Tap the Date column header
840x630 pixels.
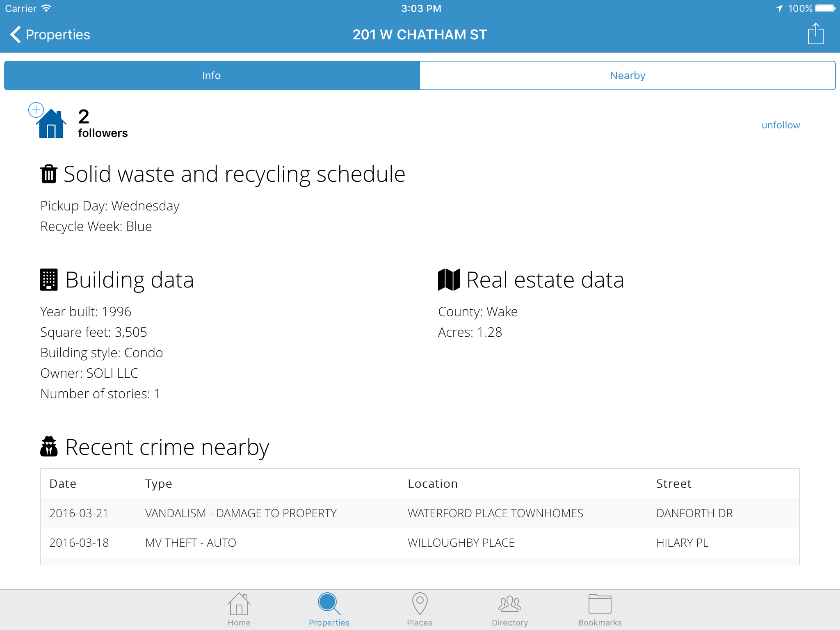(63, 484)
